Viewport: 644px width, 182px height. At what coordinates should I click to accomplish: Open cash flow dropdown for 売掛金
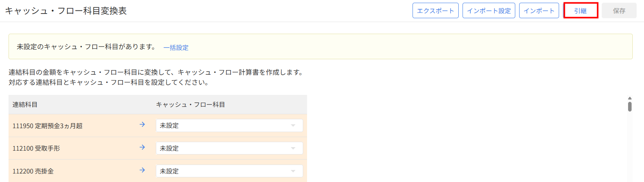[229, 171]
